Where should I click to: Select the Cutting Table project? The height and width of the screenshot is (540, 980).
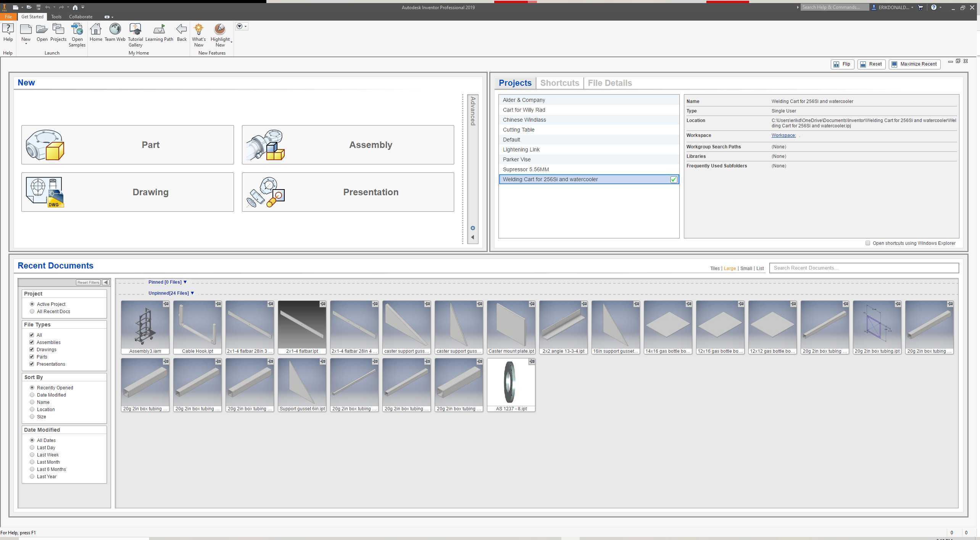pos(589,130)
